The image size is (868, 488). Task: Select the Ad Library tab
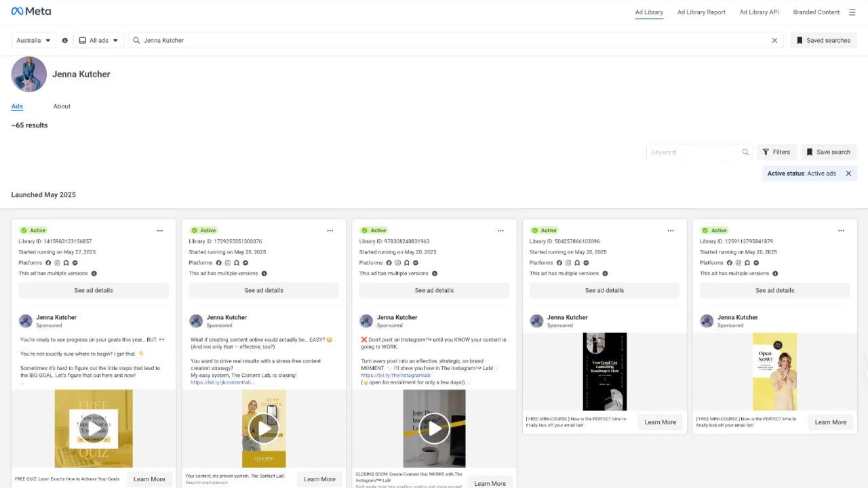tap(649, 12)
